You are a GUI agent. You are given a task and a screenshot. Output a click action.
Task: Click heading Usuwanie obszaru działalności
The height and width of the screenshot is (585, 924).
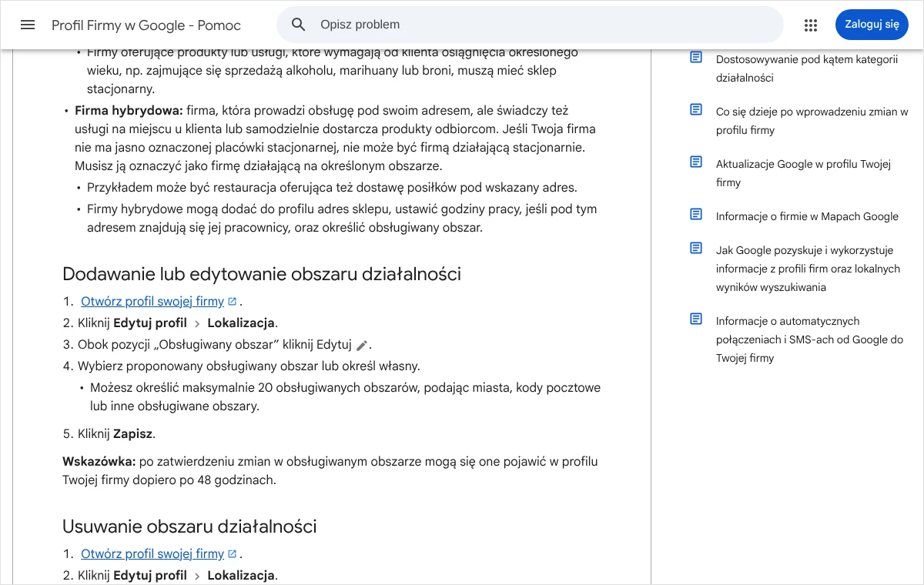coord(189,526)
